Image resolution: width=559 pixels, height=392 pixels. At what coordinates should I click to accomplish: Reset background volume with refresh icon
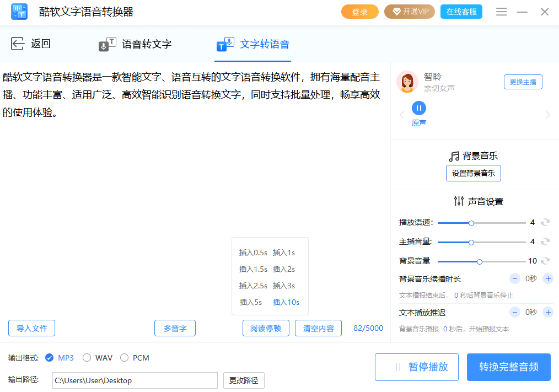click(545, 261)
